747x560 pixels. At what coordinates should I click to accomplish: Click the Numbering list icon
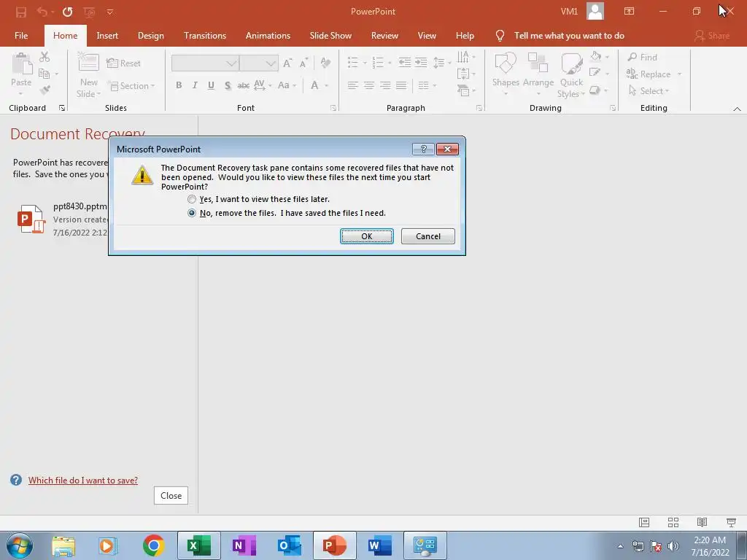pyautogui.click(x=378, y=63)
